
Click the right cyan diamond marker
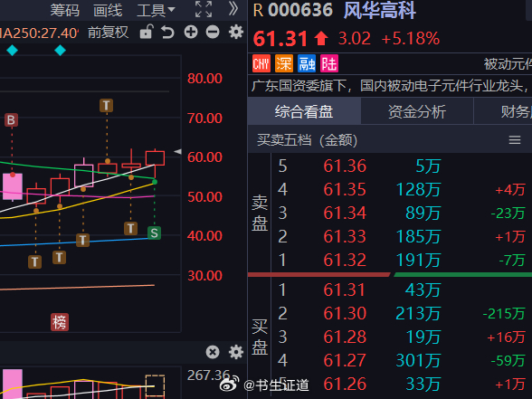pyautogui.click(x=60, y=51)
